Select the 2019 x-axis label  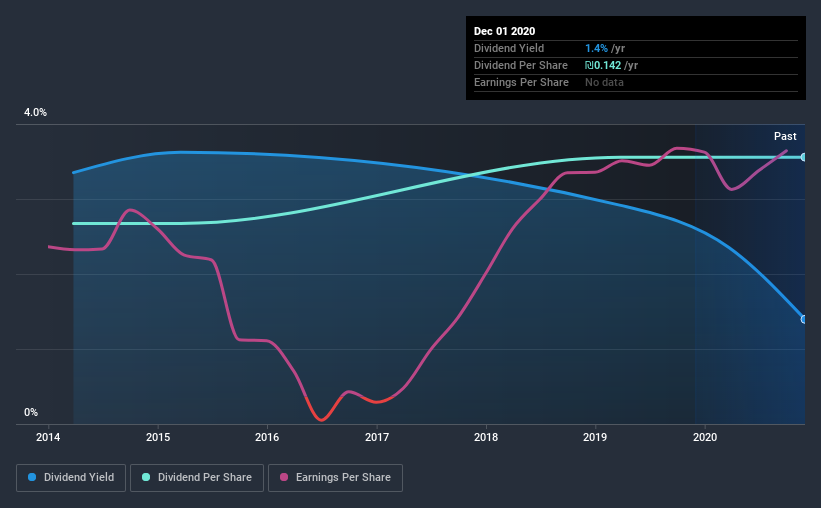(595, 437)
